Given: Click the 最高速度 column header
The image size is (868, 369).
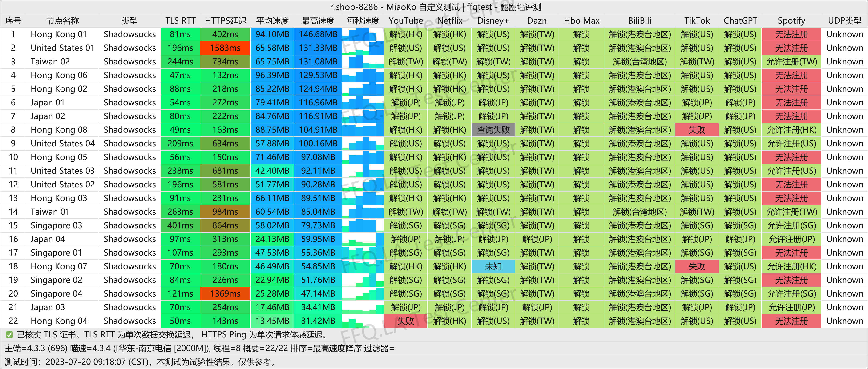Looking at the screenshot, I should [x=318, y=20].
